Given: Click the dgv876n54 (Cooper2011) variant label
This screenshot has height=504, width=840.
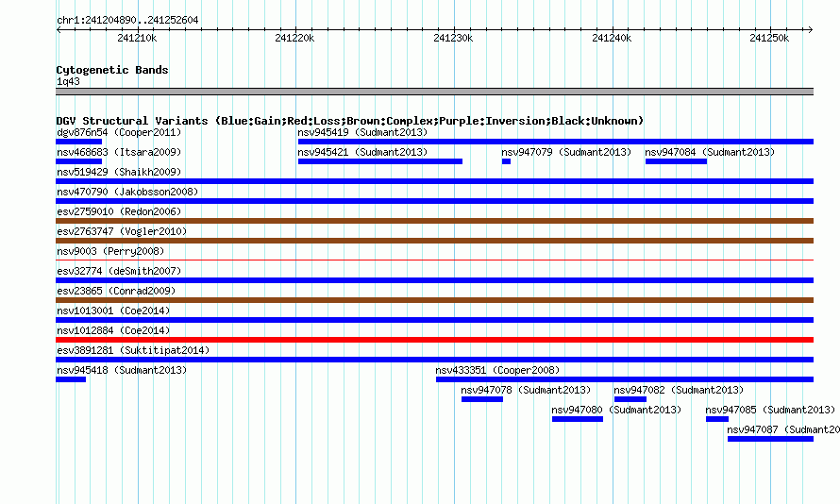Looking at the screenshot, I should point(119,132).
